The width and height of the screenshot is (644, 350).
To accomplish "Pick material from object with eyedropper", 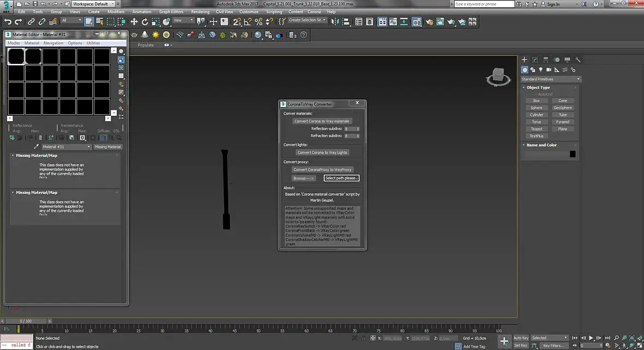I will (36, 147).
